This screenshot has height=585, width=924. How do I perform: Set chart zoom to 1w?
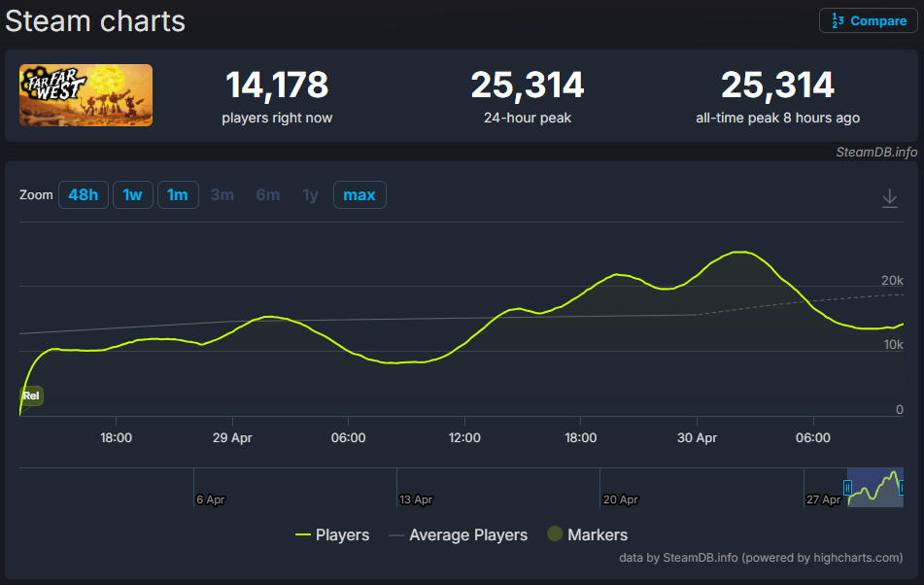132,195
